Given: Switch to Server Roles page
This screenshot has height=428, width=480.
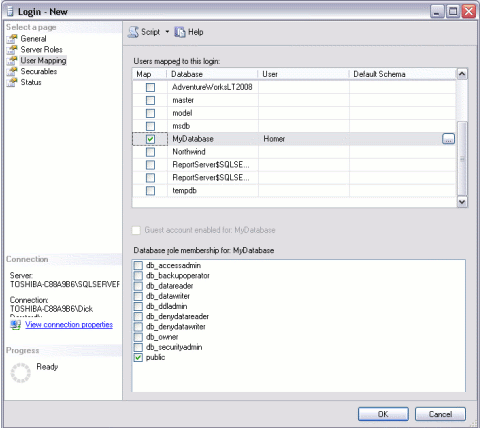Looking at the screenshot, I should pyautogui.click(x=41, y=50).
